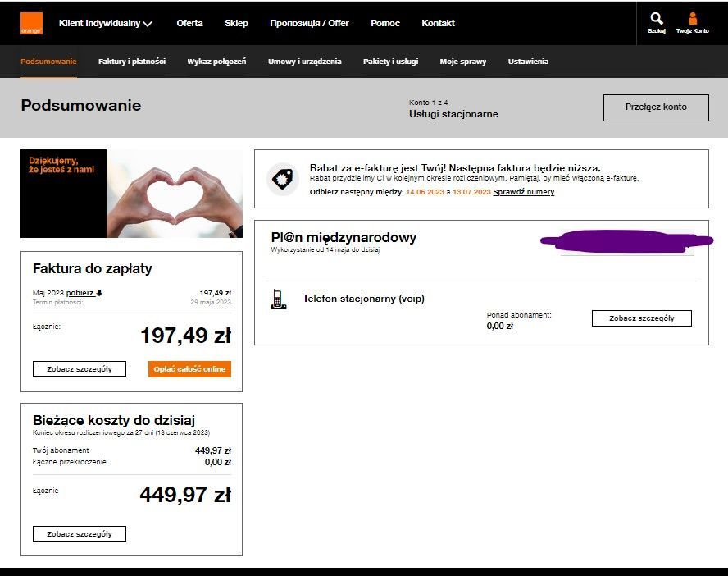
Task: Open the Sklep menu
Action: pyautogui.click(x=236, y=23)
